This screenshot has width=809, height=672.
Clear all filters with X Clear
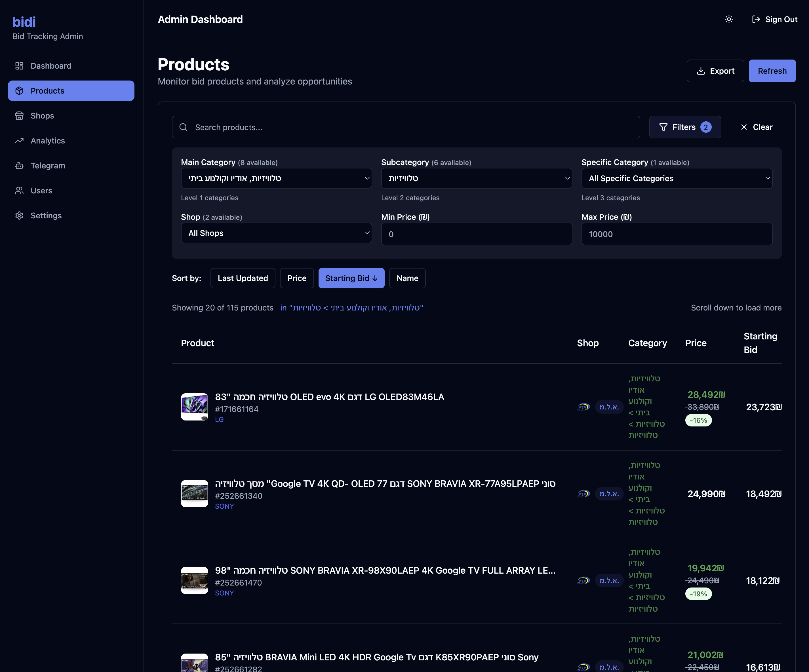(x=756, y=127)
